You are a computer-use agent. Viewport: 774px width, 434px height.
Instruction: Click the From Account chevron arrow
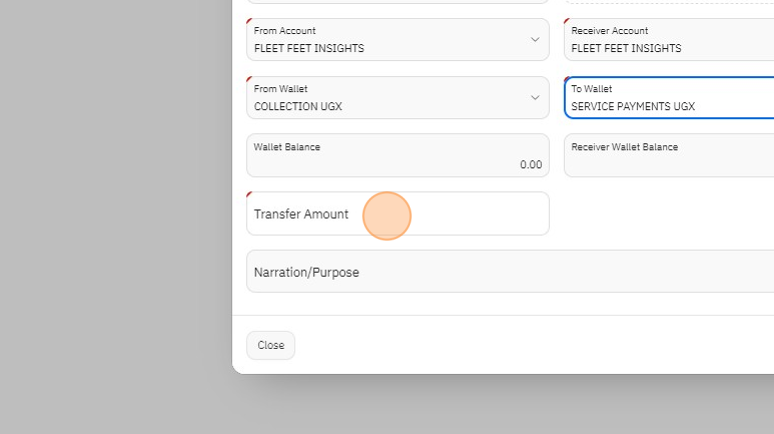[535, 40]
